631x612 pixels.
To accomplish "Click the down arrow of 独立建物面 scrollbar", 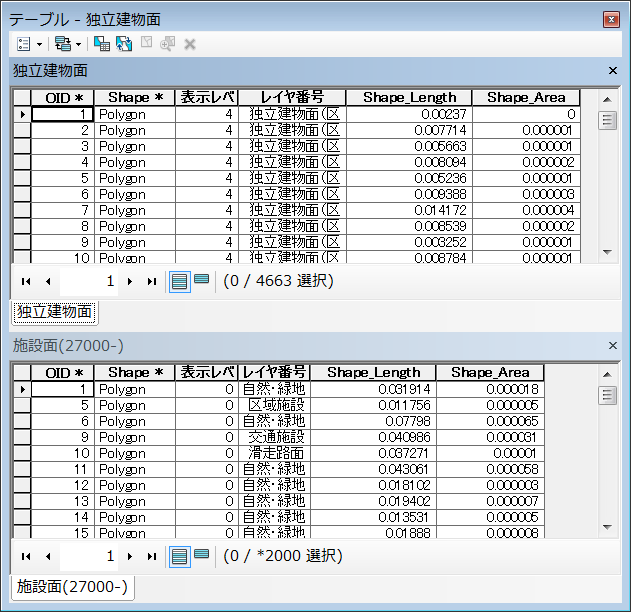I will pos(608,252).
